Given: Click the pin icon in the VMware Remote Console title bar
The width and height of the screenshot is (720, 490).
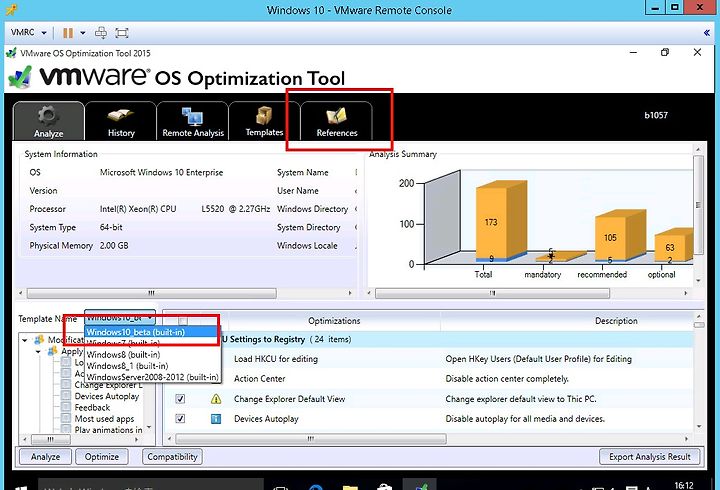Looking at the screenshot, I should point(12,9).
